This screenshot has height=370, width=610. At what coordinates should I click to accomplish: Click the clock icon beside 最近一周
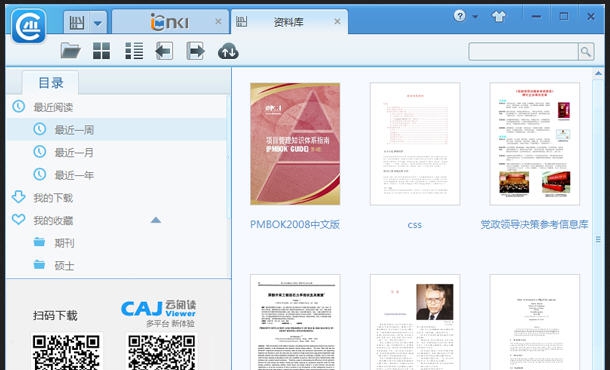(39, 129)
